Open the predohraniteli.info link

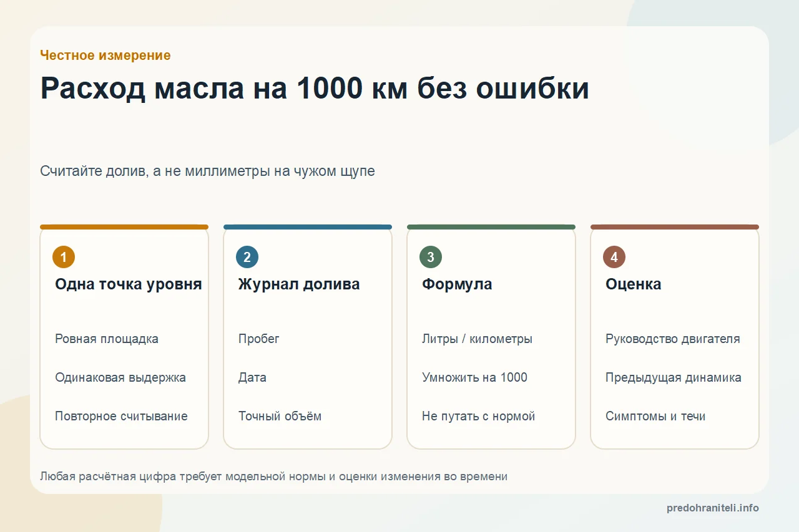(x=713, y=508)
